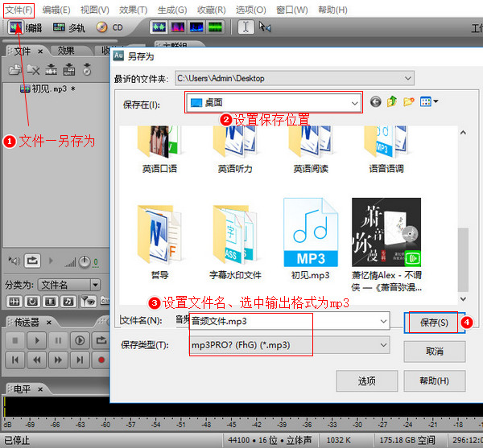Create a new folder in save dialog
The width and height of the screenshot is (483, 448).
(x=408, y=101)
